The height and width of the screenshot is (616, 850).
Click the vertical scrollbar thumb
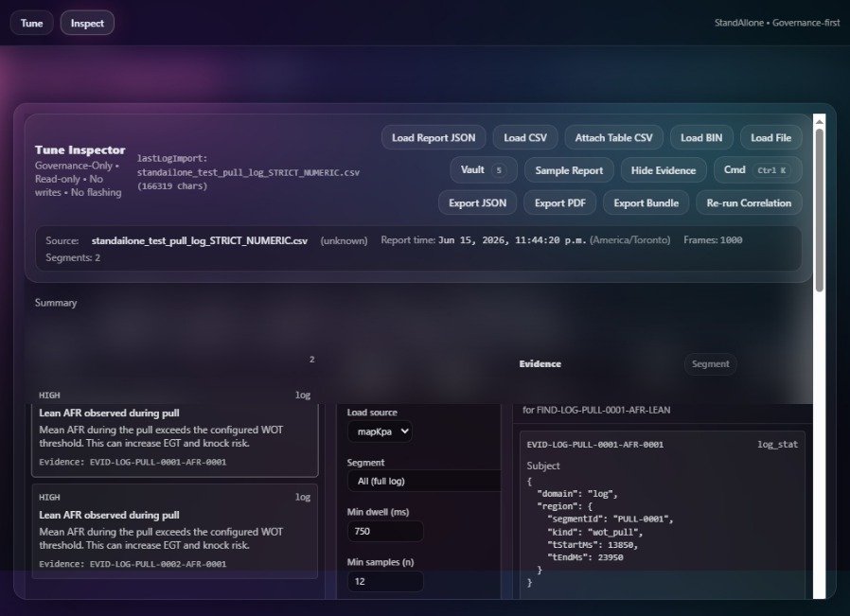[x=819, y=210]
